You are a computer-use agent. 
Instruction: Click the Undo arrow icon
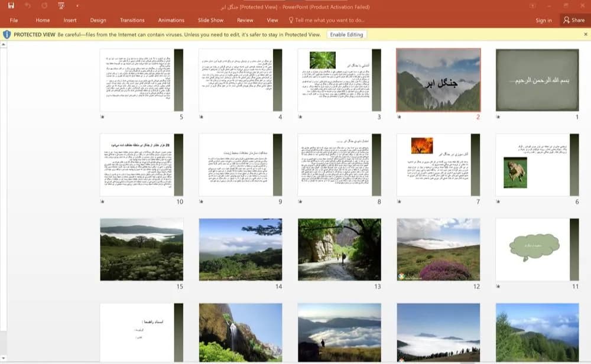click(28, 6)
